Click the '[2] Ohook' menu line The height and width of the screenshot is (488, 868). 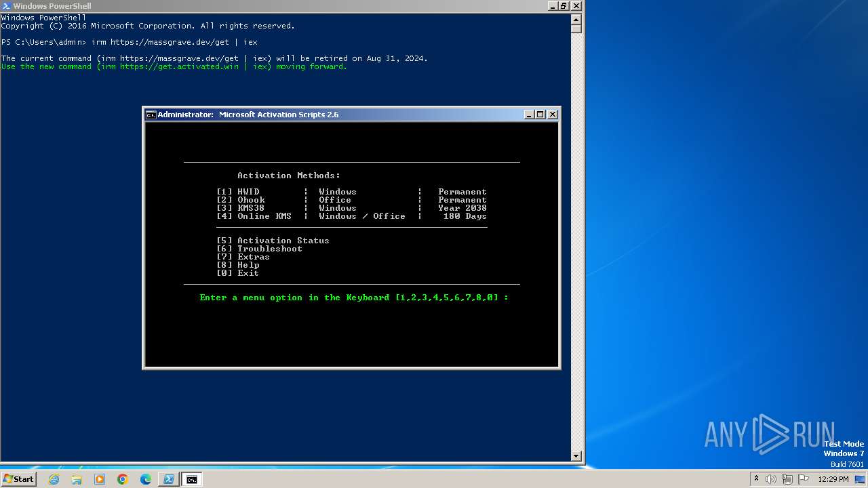point(352,200)
